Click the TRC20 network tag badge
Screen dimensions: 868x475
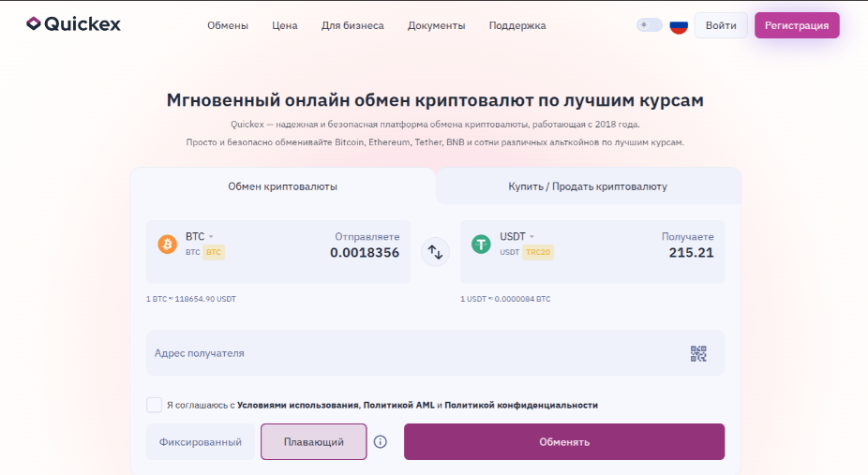pyautogui.click(x=538, y=252)
